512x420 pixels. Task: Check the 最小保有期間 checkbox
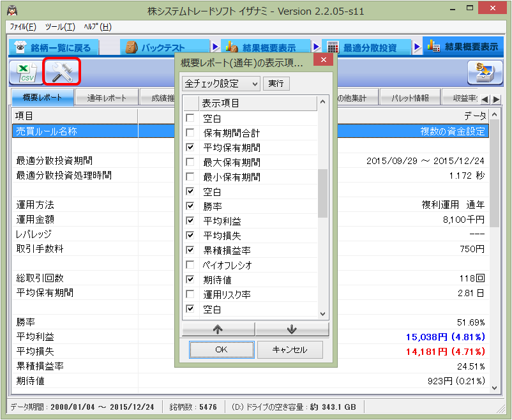190,176
